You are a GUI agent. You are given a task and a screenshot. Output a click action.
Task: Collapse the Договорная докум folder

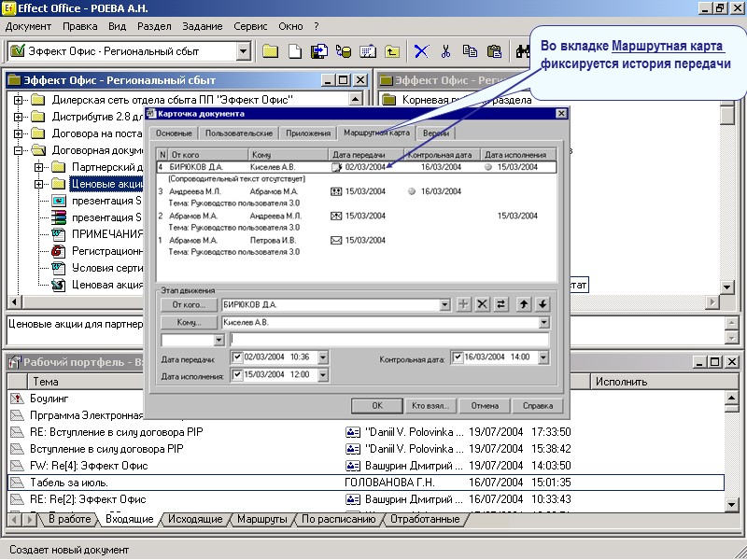pos(18,150)
